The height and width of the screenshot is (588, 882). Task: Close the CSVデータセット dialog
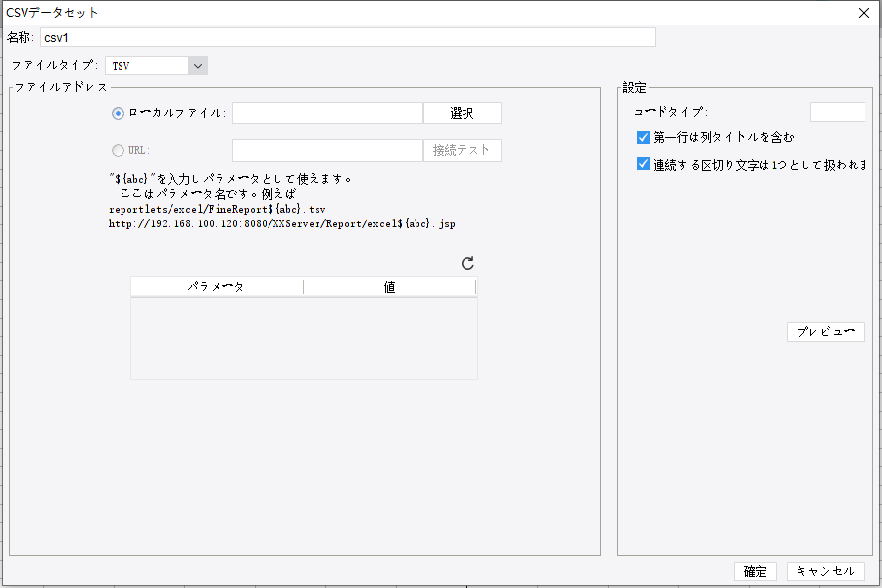865,13
